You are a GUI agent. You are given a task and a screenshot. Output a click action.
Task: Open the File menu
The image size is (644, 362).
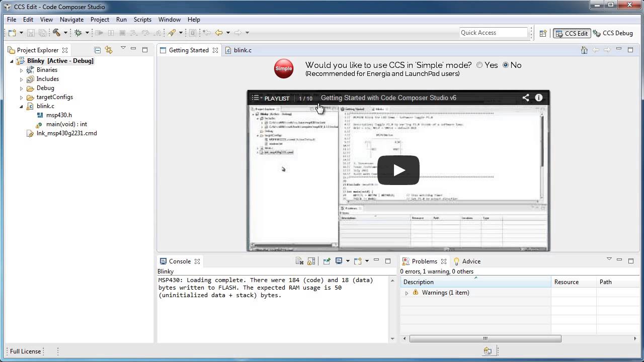point(12,20)
